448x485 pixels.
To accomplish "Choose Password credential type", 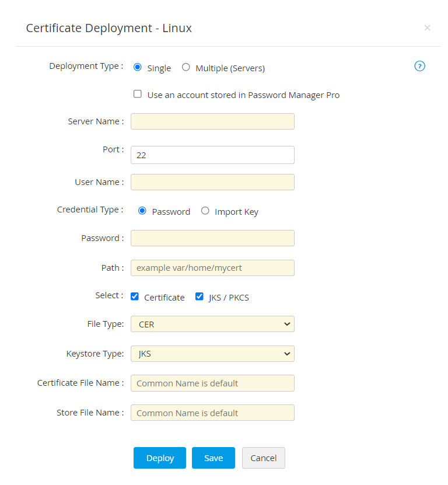I will pos(142,211).
